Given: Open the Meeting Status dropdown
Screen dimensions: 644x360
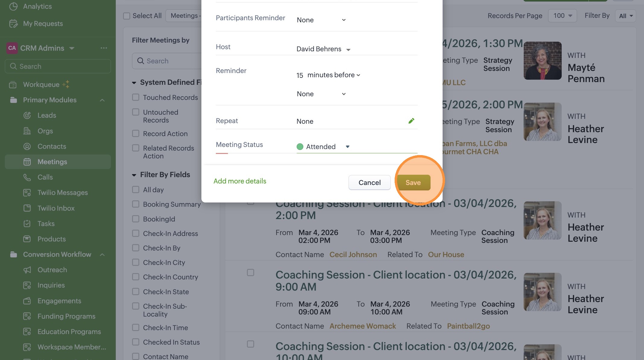Looking at the screenshot, I should [347, 147].
